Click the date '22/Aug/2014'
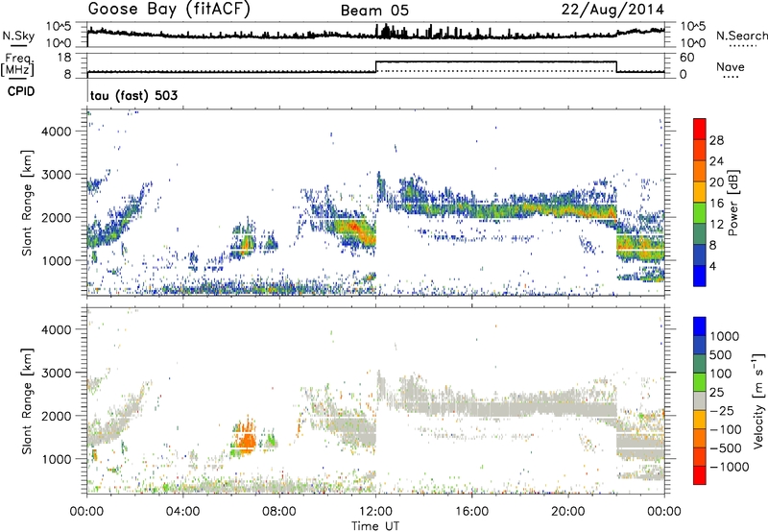Screen dimensions: 768x532 [612, 10]
